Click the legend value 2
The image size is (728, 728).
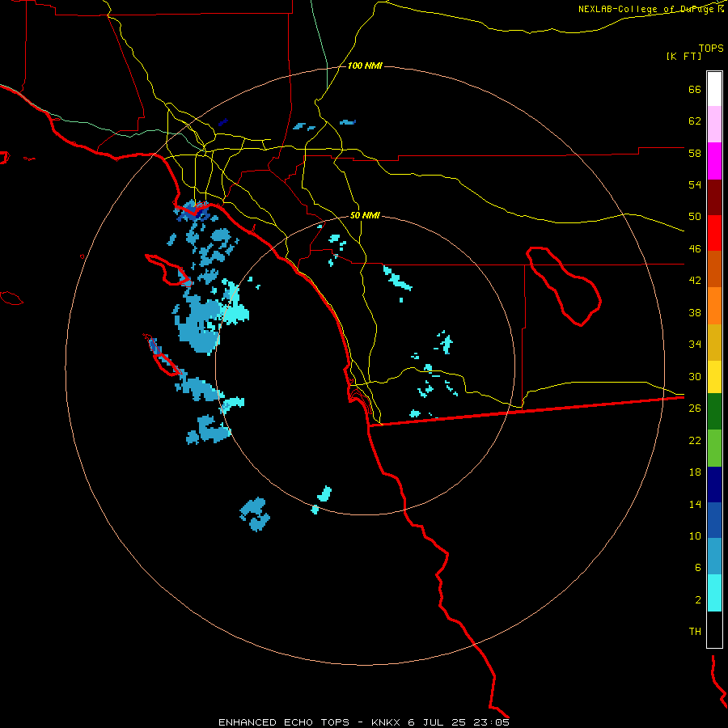coord(698,600)
